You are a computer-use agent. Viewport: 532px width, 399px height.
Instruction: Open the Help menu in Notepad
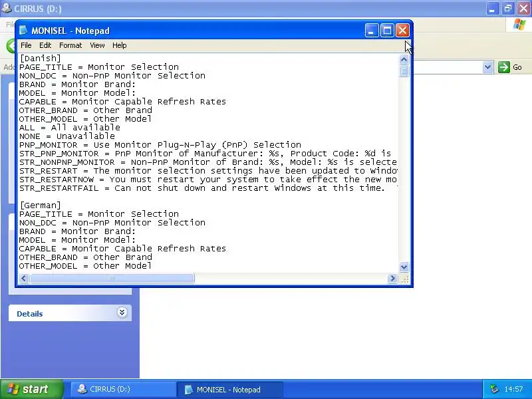120,45
